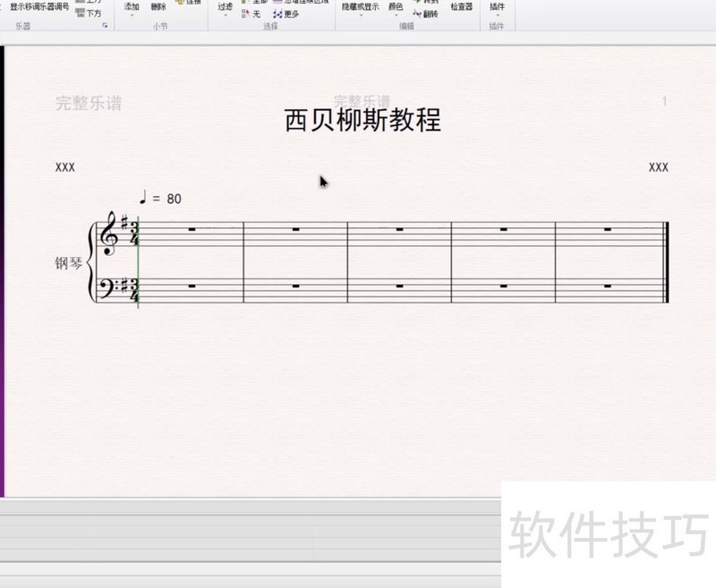Open the 插件 dropdown

click(497, 8)
